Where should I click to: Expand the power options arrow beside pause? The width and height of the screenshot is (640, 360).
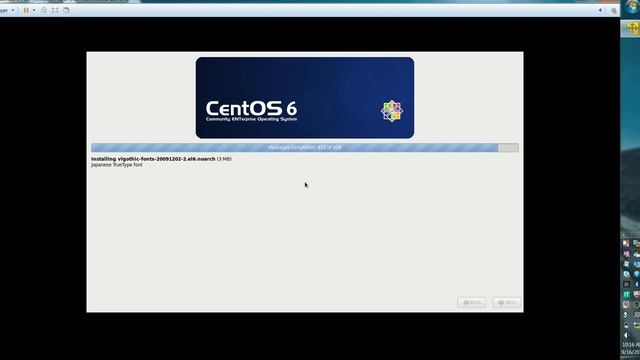[x=34, y=10]
